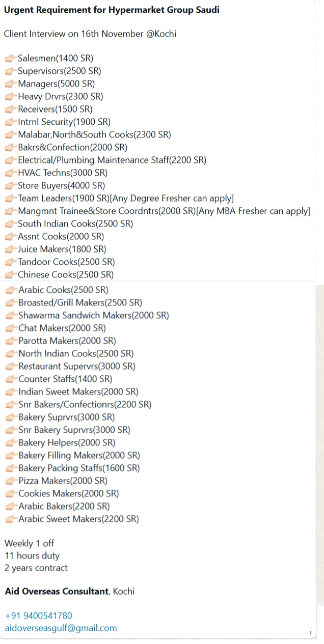
Task: Click the hand emoji beside Pizza Makers
Action: 11,481
